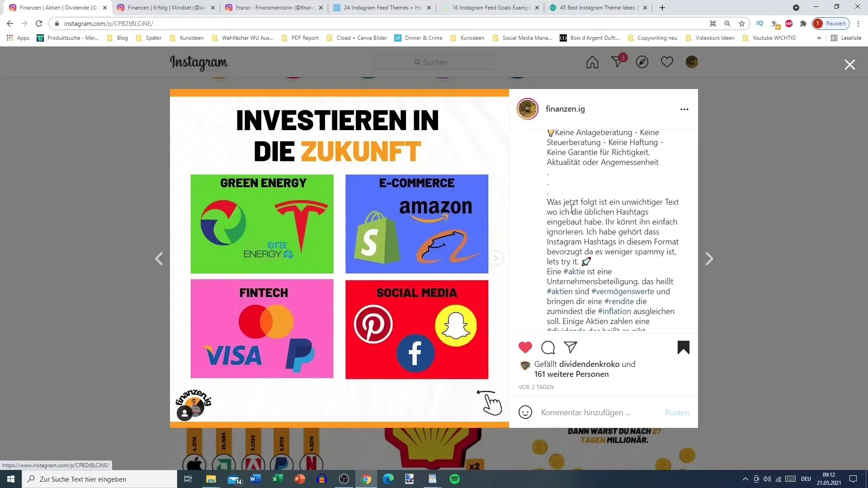View the 161 weitere Personen likes
The image size is (868, 488).
[571, 374]
